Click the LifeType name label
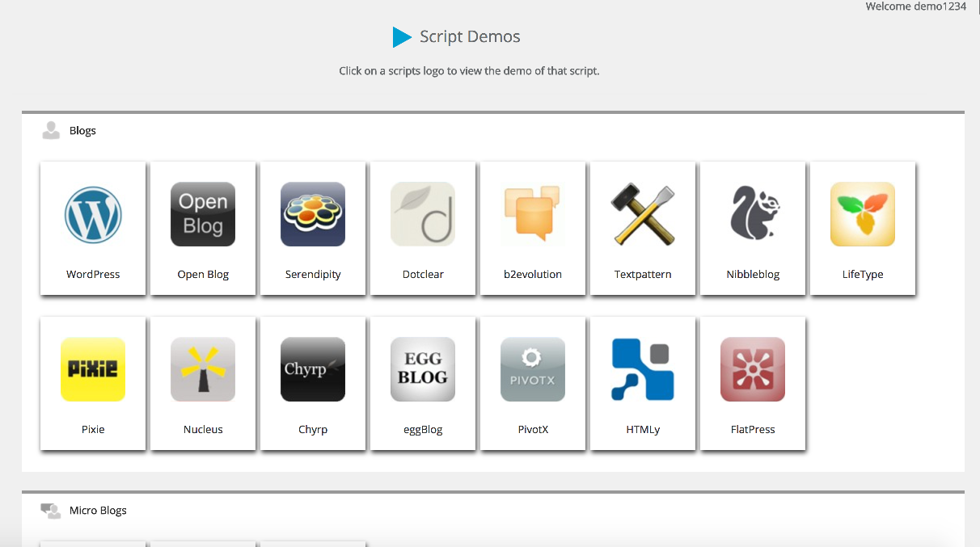The image size is (980, 547). 863,275
